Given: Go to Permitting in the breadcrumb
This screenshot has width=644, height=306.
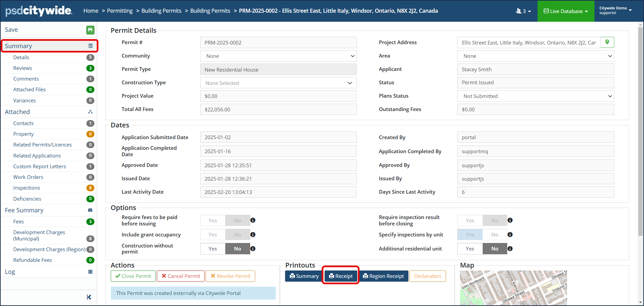Looking at the screenshot, I should (x=120, y=11).
